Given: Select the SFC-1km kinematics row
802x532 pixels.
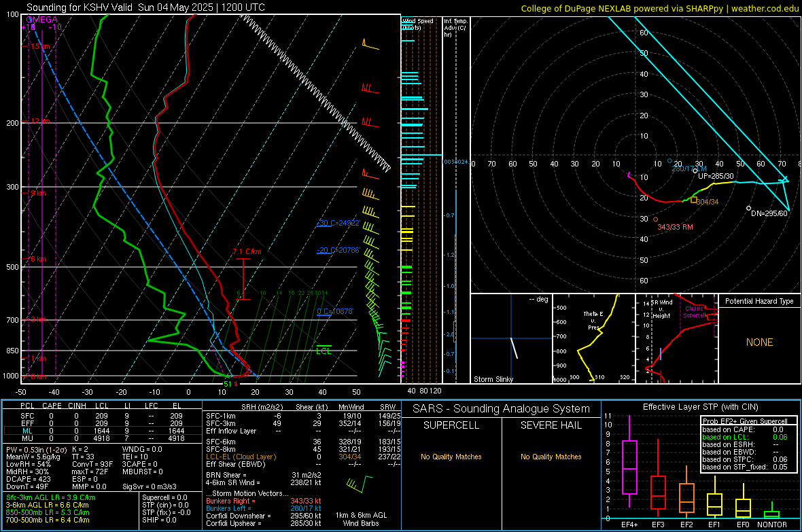Looking at the screenshot, I should pyautogui.click(x=303, y=416).
